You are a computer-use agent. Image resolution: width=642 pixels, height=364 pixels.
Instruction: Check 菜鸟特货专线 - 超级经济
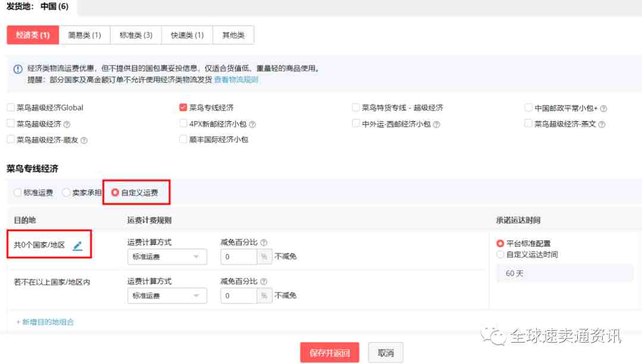pyautogui.click(x=356, y=107)
